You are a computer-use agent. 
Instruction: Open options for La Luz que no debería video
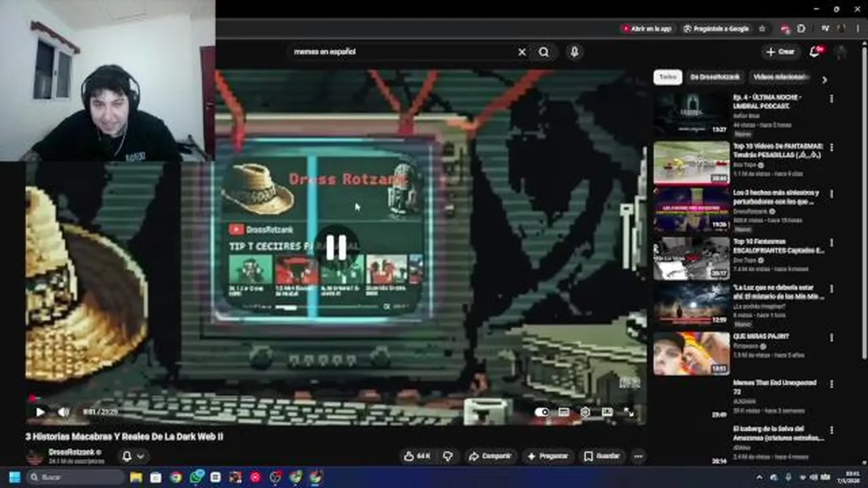coord(831,289)
